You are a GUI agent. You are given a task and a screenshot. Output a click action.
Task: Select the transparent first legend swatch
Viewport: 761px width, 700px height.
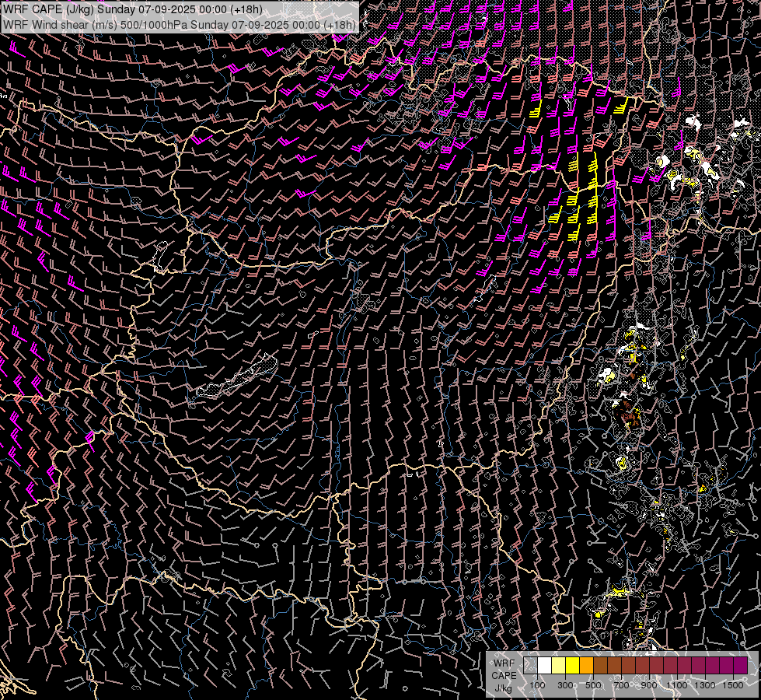click(530, 666)
